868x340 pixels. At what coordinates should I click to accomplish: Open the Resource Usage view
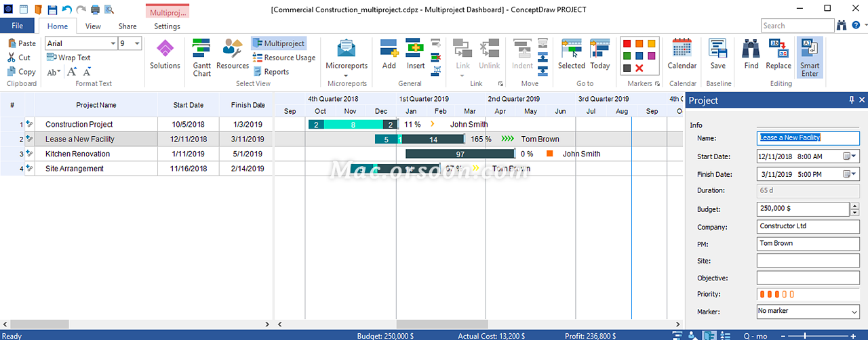coord(284,58)
